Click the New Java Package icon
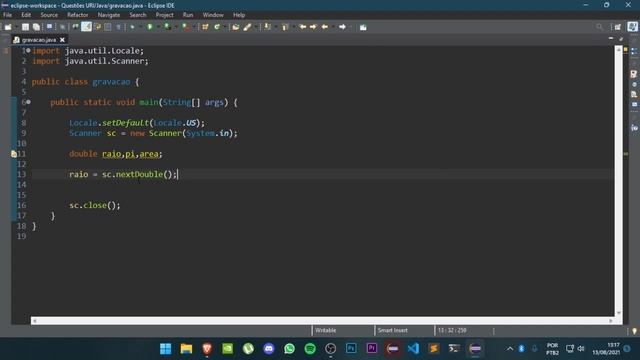 click(205, 27)
